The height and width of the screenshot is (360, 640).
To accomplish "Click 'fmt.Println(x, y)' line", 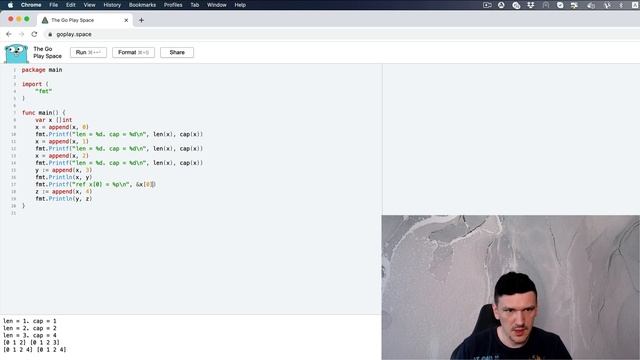I will (x=64, y=177).
